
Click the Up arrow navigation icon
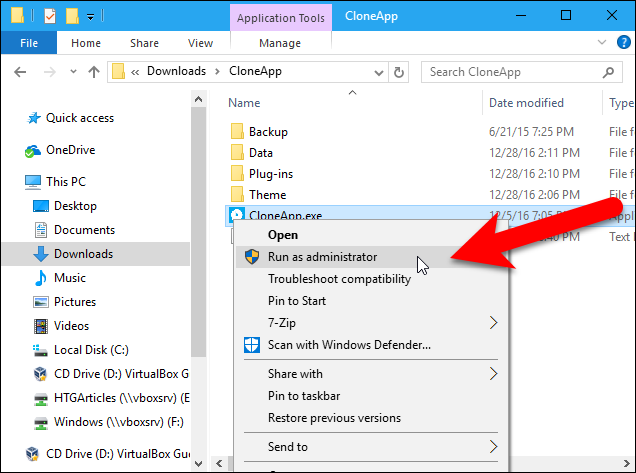(94, 71)
